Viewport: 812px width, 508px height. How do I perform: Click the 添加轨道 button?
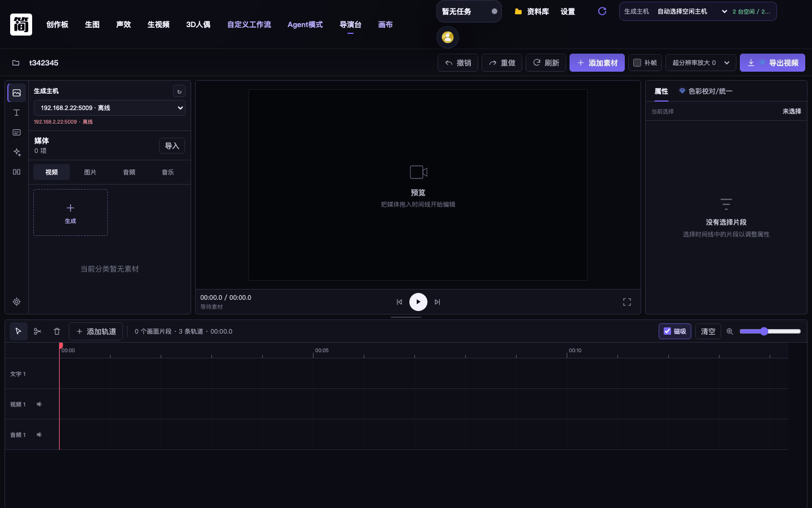pyautogui.click(x=96, y=331)
